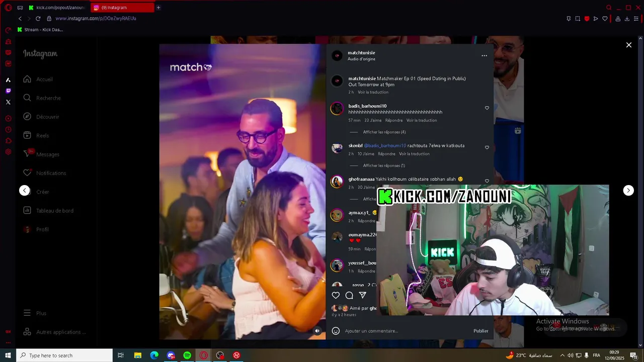Reply to badis_barhoumi10 via Répondre
644x362 pixels.
coord(394,121)
